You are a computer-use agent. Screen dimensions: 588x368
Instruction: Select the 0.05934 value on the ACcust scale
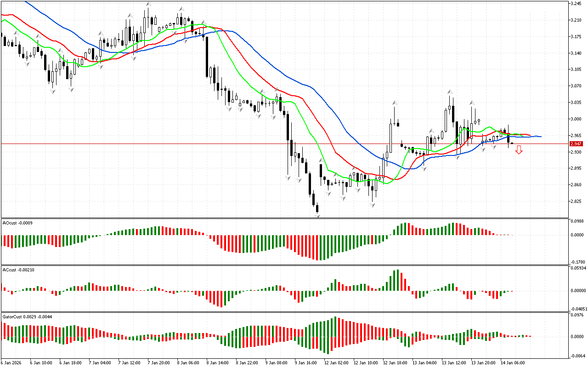tap(578, 268)
